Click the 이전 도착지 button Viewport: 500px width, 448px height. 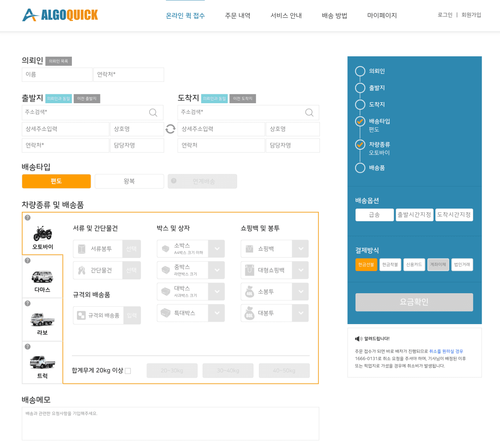(x=243, y=99)
